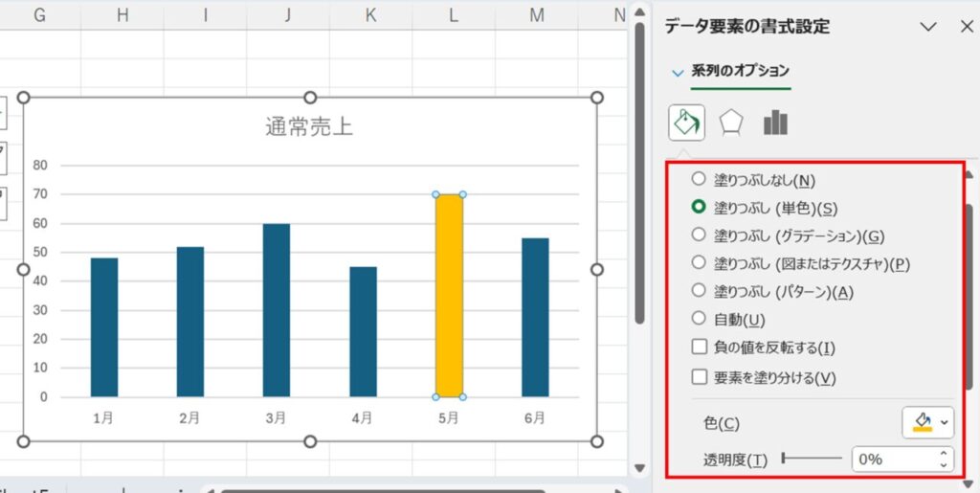Open the Series Options bar chart tab
Image resolution: width=980 pixels, height=493 pixels.
(775, 123)
